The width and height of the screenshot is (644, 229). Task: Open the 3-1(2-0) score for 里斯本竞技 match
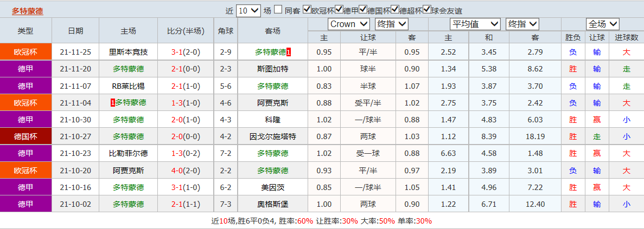[186, 52]
